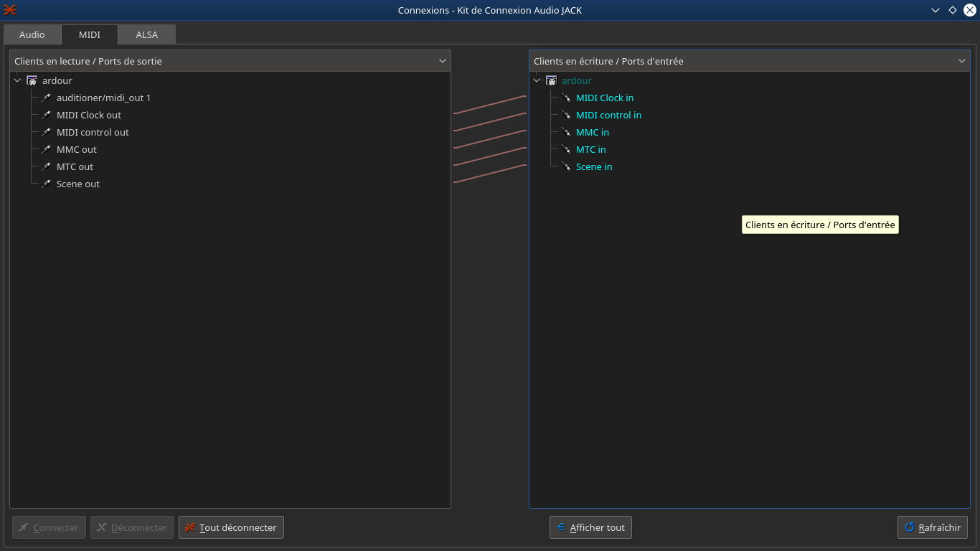Viewport: 980px width, 551px height.
Task: Click the plug icon beside MIDI control out
Action: pos(46,132)
